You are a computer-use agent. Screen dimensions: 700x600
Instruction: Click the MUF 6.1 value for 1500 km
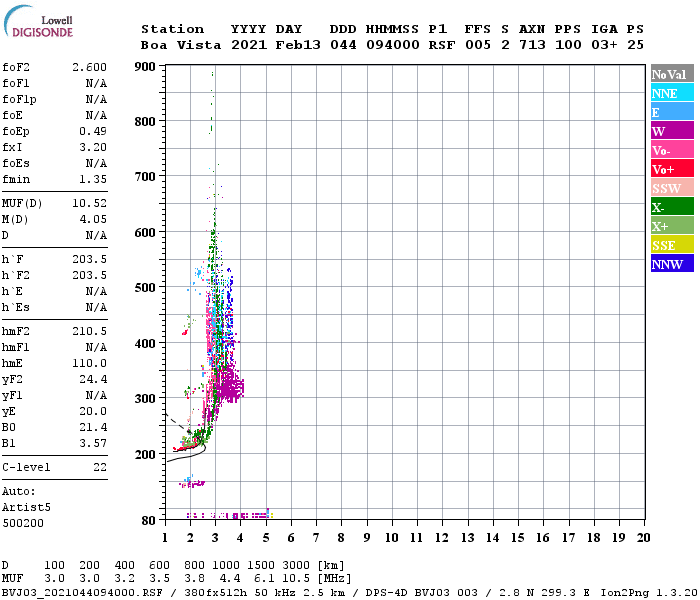click(x=264, y=579)
